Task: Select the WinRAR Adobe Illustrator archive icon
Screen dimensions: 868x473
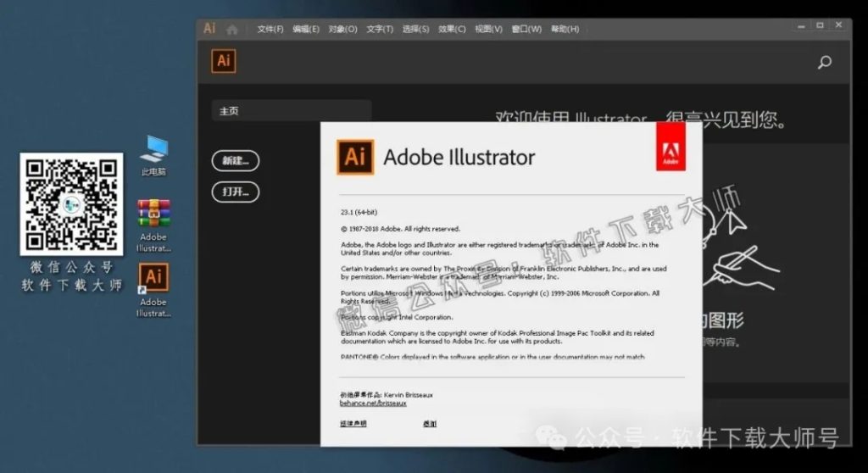Action: 153,225
